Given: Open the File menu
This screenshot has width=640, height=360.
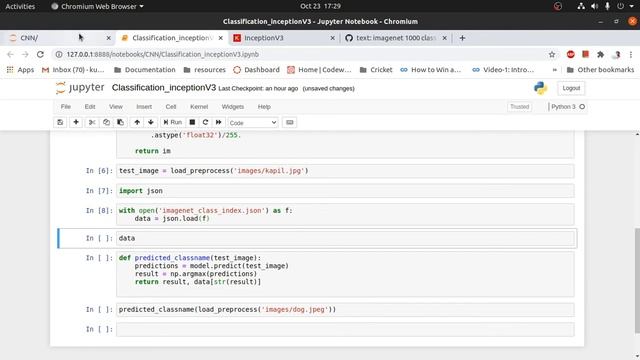Looking at the screenshot, I should tap(66, 107).
